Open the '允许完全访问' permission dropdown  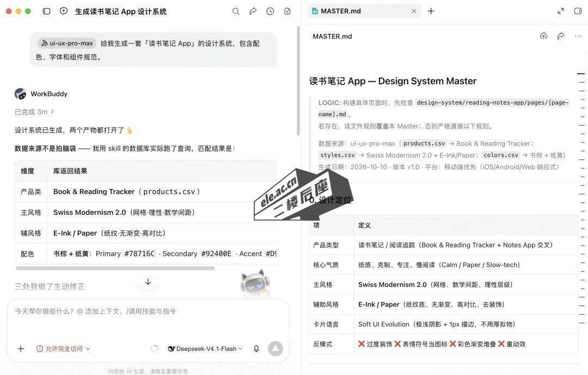pyautogui.click(x=63, y=349)
